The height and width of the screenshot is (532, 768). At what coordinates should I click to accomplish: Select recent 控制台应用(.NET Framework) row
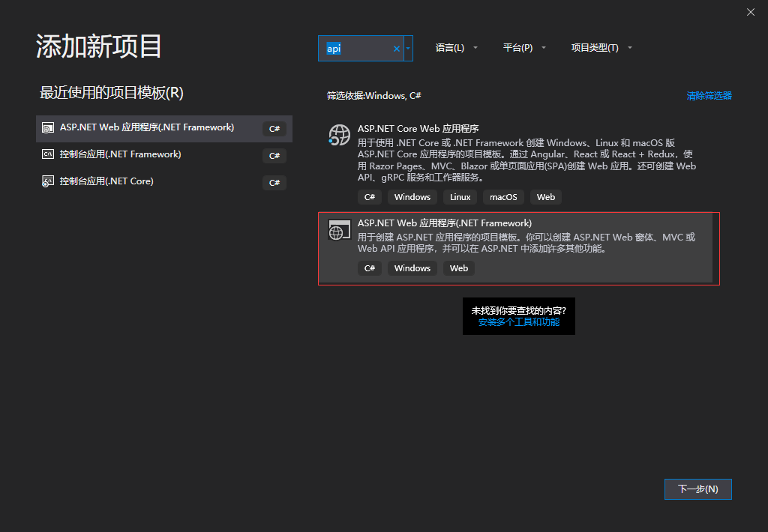tap(164, 155)
